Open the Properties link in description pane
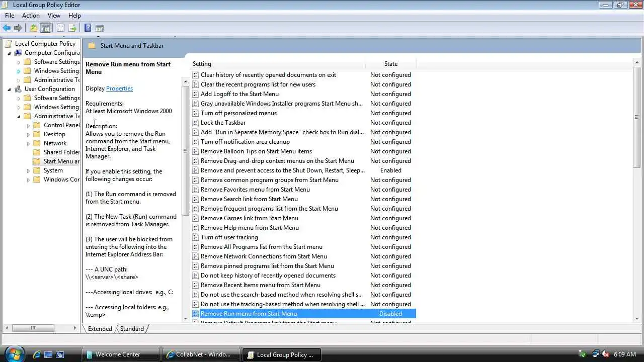Screen dimensions: 644x362 click(x=119, y=88)
